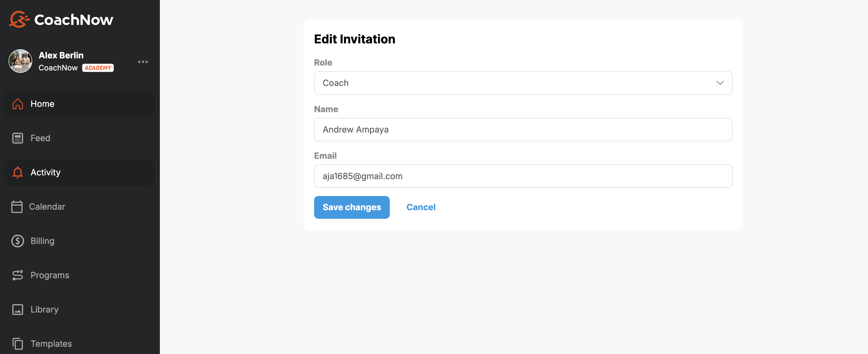
Task: Switch to the Activity section
Action: (45, 172)
